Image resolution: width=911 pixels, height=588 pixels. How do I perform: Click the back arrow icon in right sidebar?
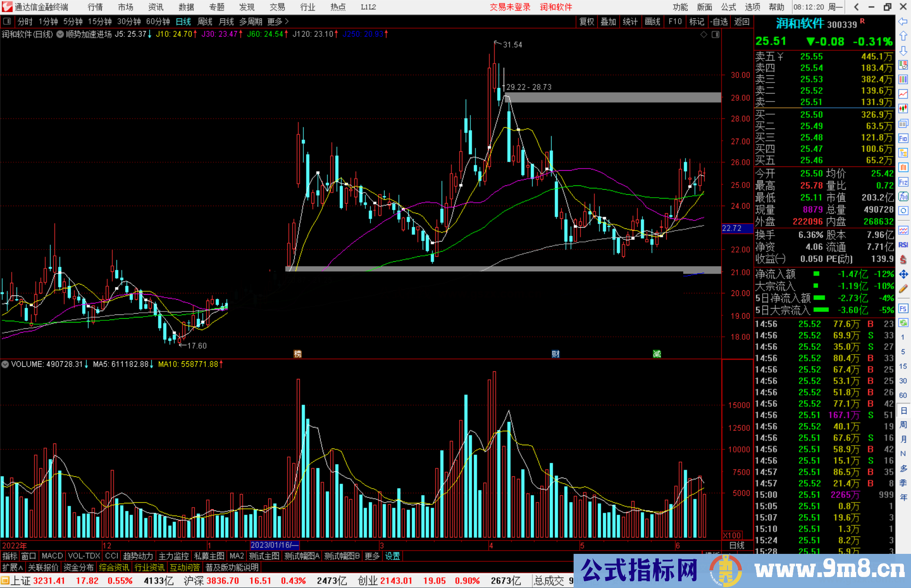pos(903,21)
